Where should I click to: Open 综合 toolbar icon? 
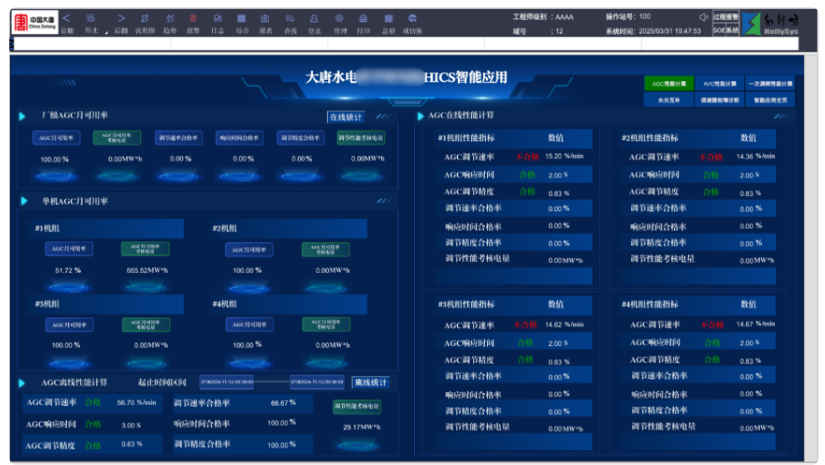coord(242,23)
